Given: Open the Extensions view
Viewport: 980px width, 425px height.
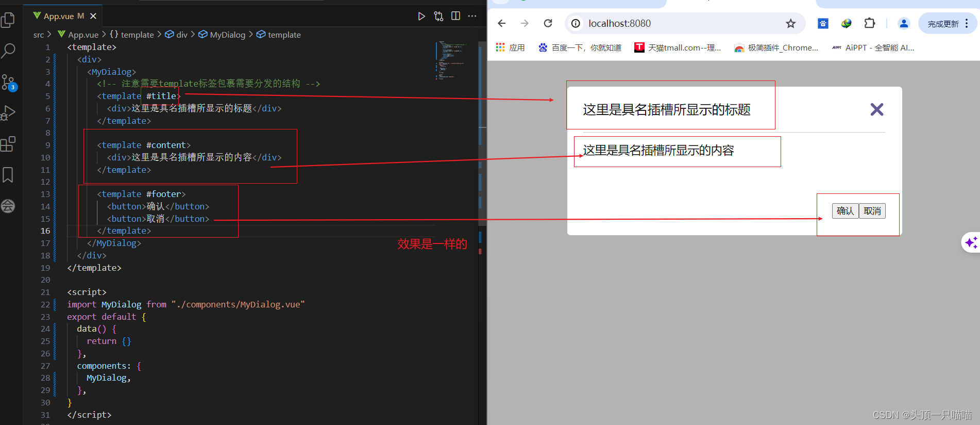Looking at the screenshot, I should [x=8, y=144].
